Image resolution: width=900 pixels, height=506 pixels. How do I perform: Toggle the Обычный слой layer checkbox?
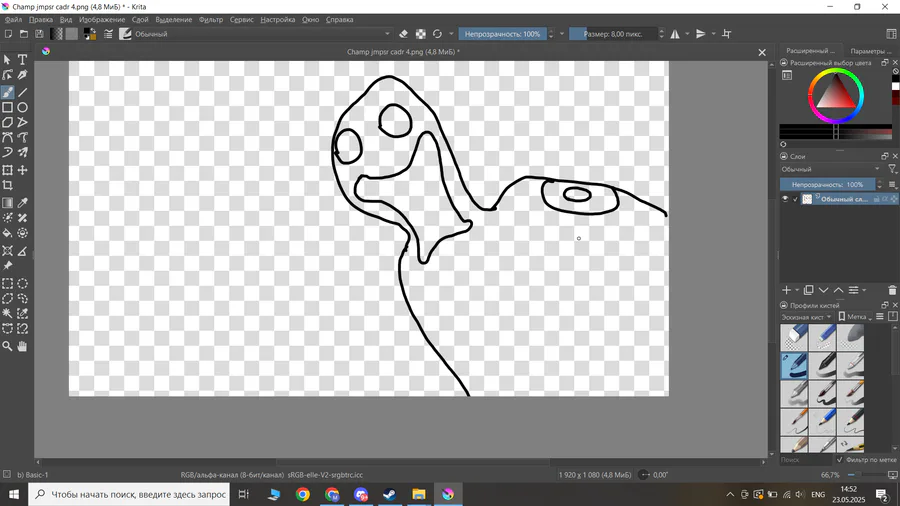(x=796, y=199)
